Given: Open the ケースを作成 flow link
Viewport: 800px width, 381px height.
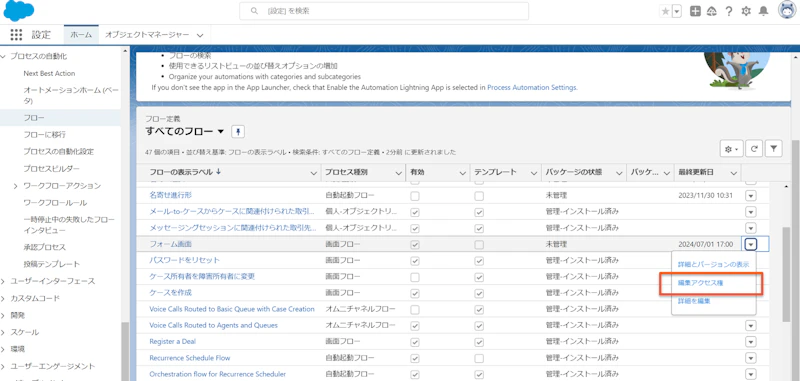Looking at the screenshot, I should coord(170,293).
